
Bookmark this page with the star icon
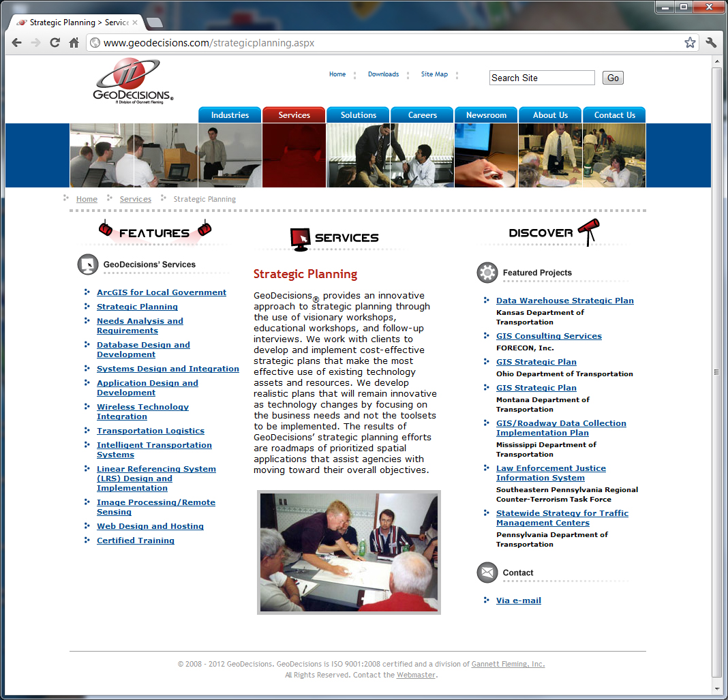(x=690, y=43)
